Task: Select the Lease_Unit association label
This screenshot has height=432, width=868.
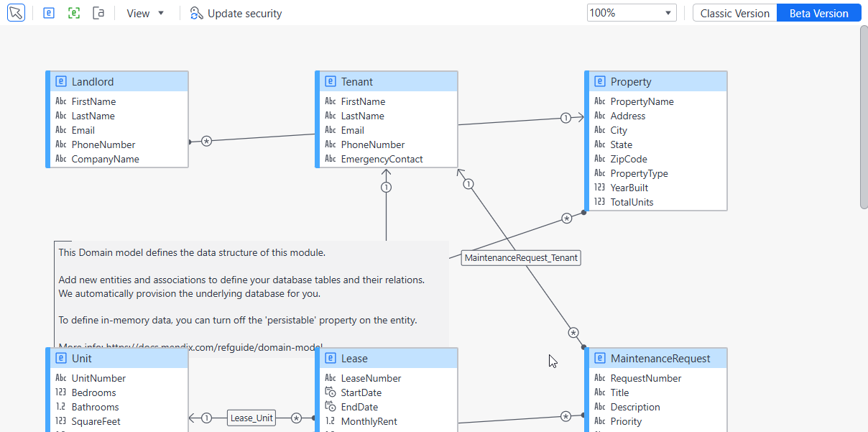Action: click(x=251, y=418)
